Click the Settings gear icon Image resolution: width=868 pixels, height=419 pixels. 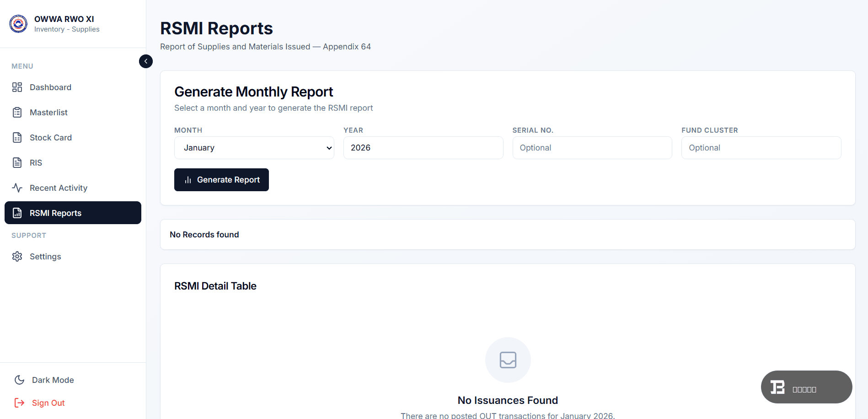pos(17,257)
